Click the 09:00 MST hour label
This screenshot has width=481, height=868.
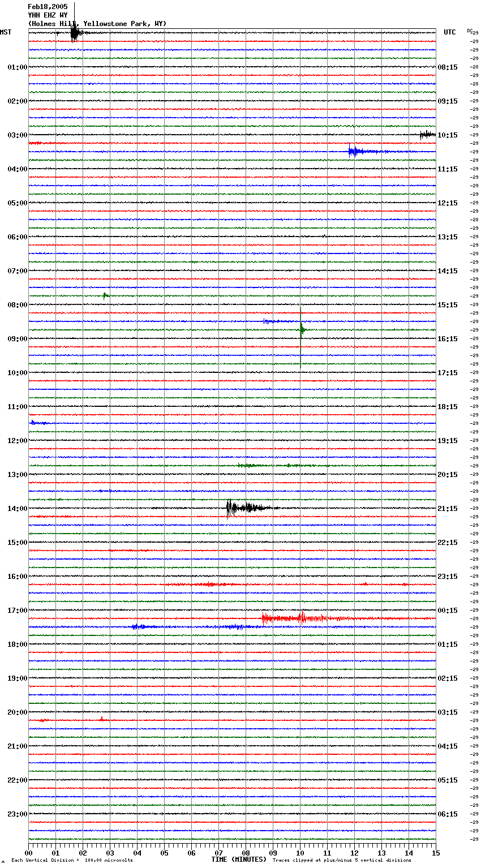(17, 339)
